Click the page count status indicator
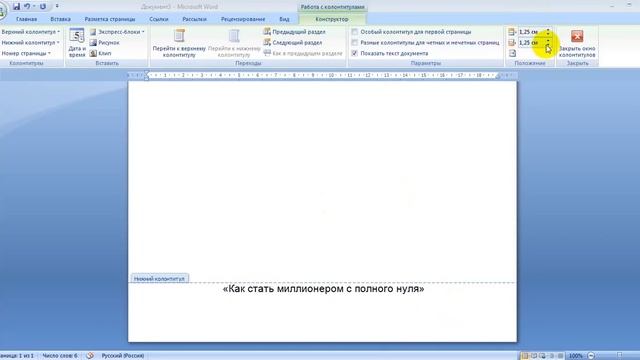Image resolution: width=640 pixels, height=360 pixels. click(17, 356)
